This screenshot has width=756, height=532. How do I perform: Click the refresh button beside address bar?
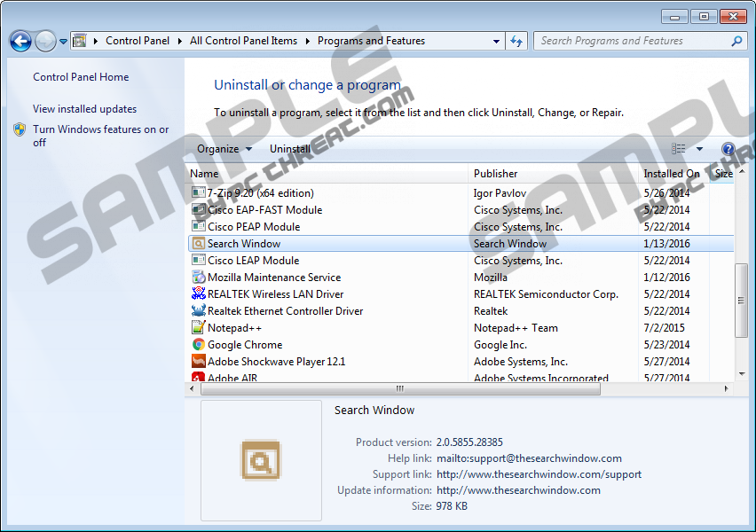pyautogui.click(x=517, y=41)
